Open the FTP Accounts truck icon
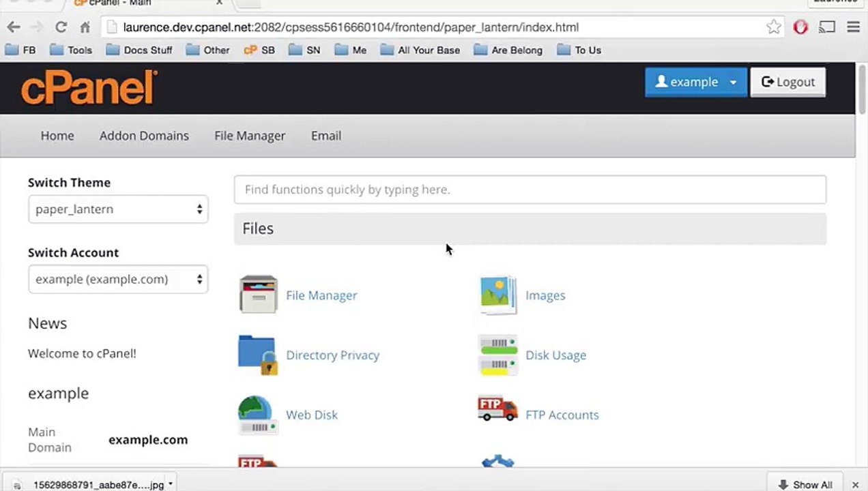The width and height of the screenshot is (868, 491). pos(497,410)
